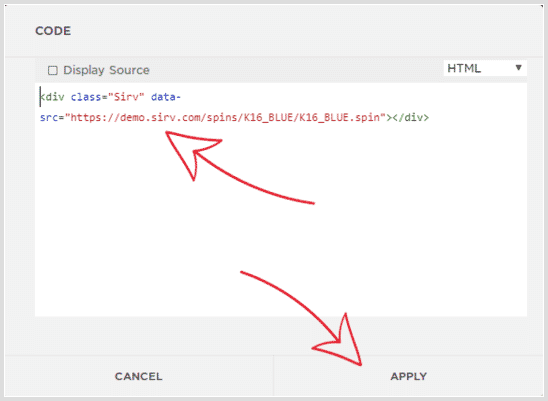Click the CANCEL button
This screenshot has width=548, height=401.
click(x=139, y=376)
